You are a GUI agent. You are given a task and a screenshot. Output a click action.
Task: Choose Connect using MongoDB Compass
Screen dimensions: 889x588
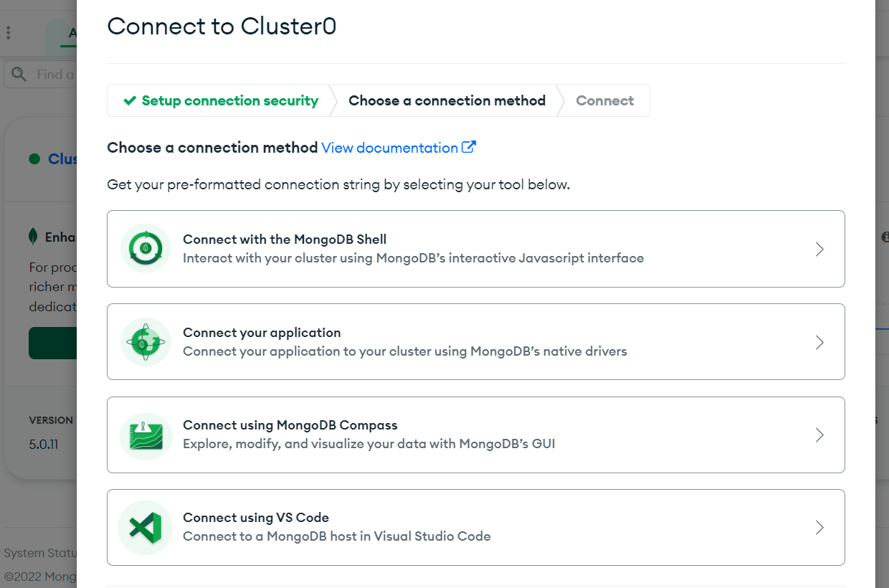[476, 435]
